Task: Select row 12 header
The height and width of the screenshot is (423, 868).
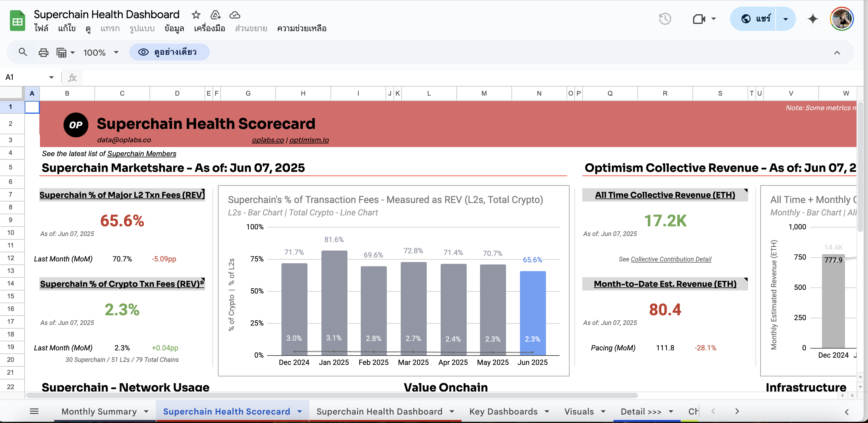Action: [x=11, y=258]
